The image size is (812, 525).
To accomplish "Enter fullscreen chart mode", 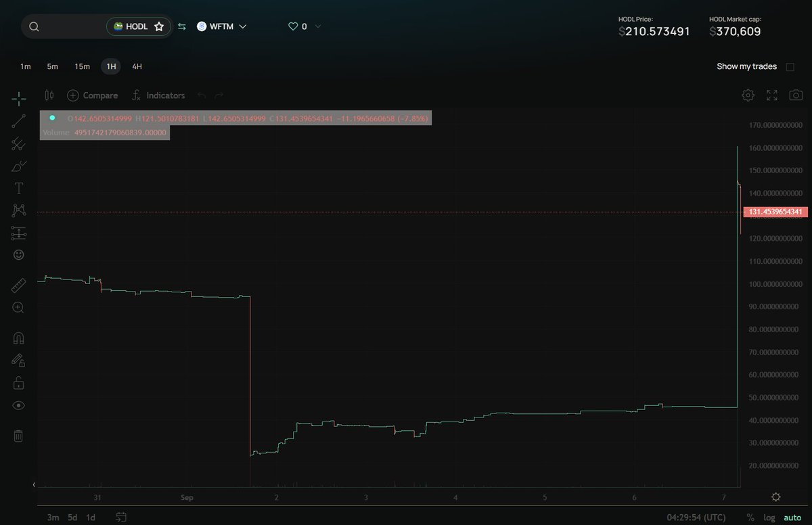I will pos(771,95).
